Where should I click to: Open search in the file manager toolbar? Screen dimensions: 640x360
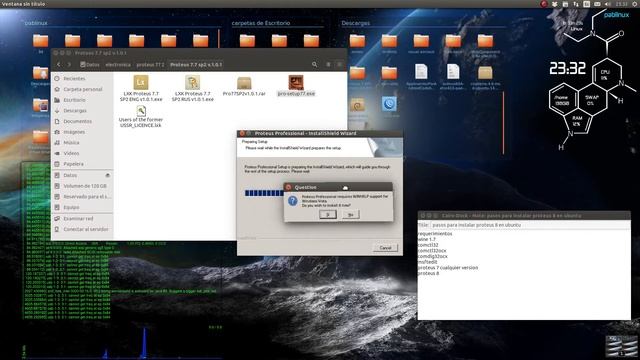coord(314,64)
